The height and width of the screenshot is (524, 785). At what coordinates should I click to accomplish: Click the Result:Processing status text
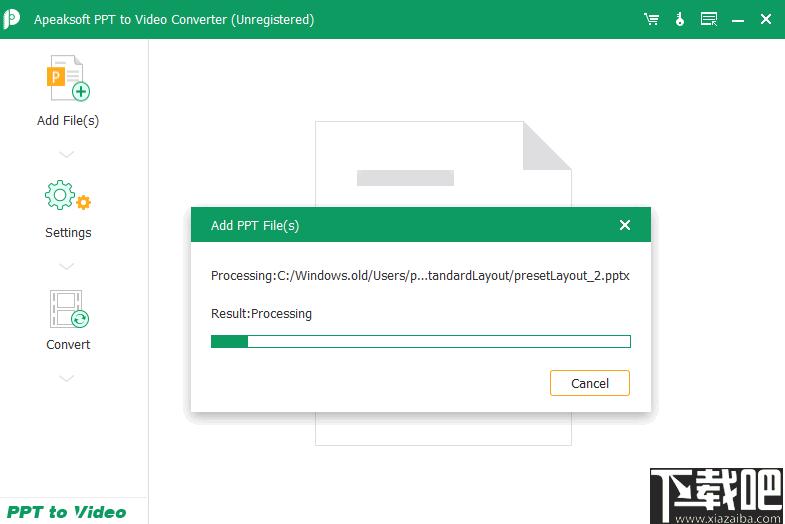tap(261, 314)
